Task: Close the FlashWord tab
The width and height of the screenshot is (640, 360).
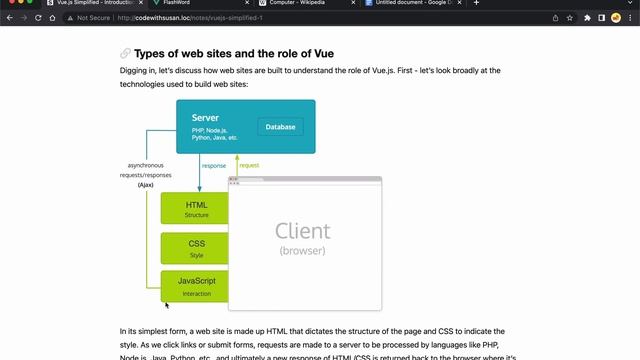Action: 247,3
